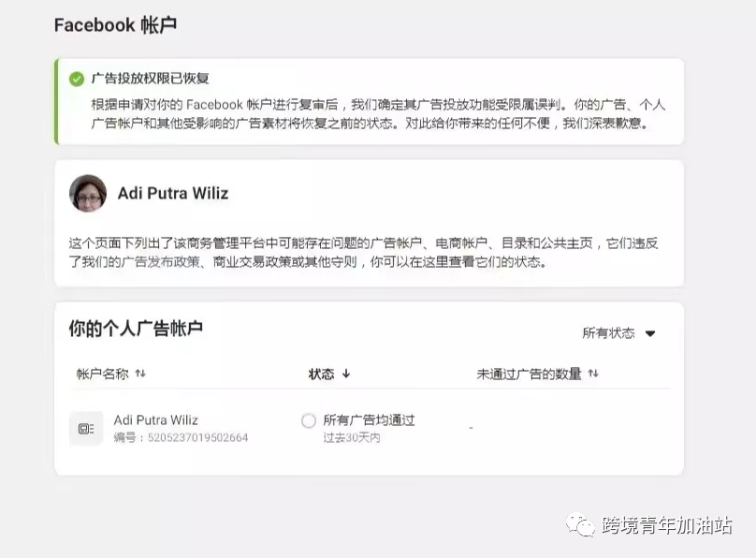The width and height of the screenshot is (756, 558).
Task: Click the 未通过广告的数量 column header
Action: 529,374
